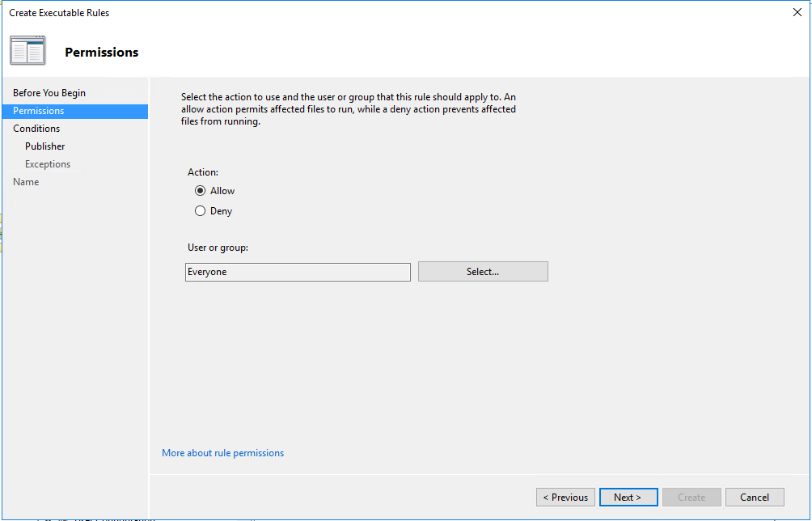This screenshot has height=521, width=812.
Task: Navigate to the Name step
Action: coord(26,182)
